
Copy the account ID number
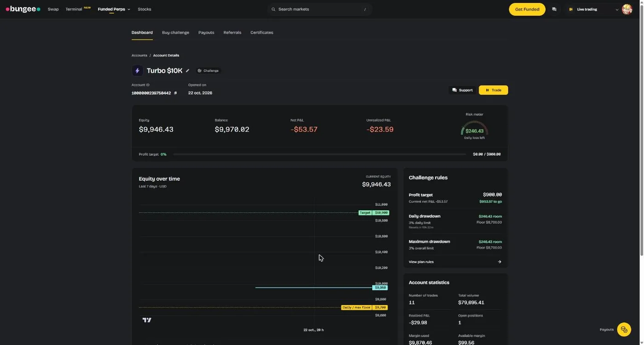(175, 93)
